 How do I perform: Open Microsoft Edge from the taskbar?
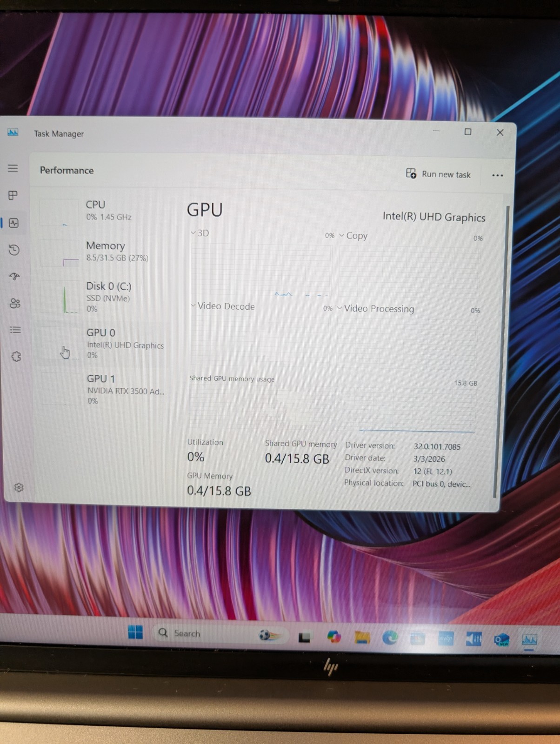[390, 638]
